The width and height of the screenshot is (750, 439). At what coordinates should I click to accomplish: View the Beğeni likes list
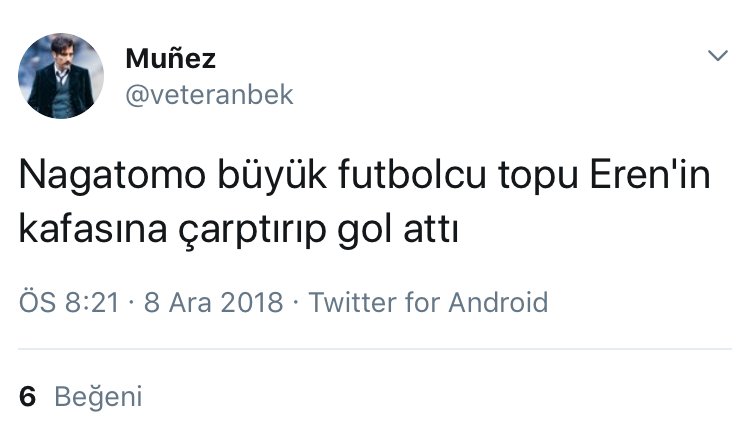[x=98, y=397]
